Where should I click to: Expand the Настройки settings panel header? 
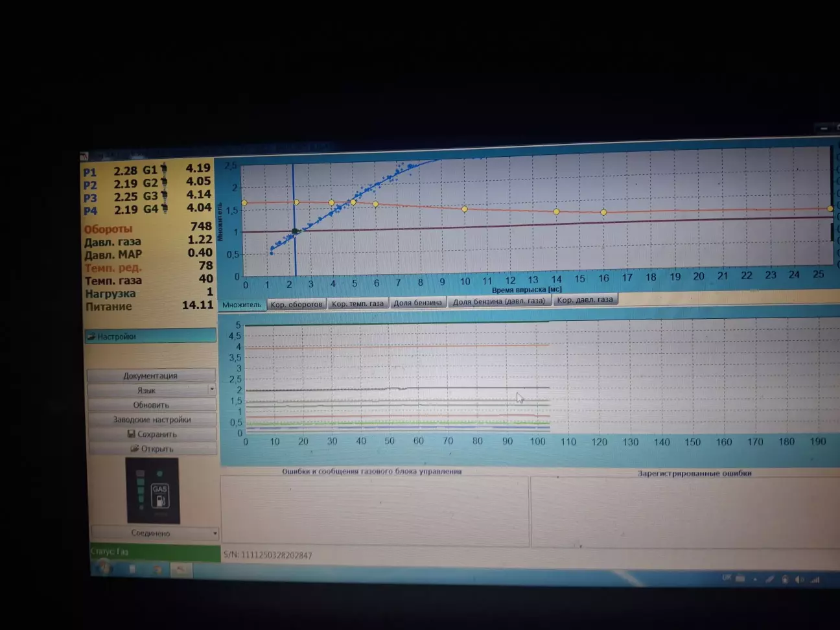150,336
